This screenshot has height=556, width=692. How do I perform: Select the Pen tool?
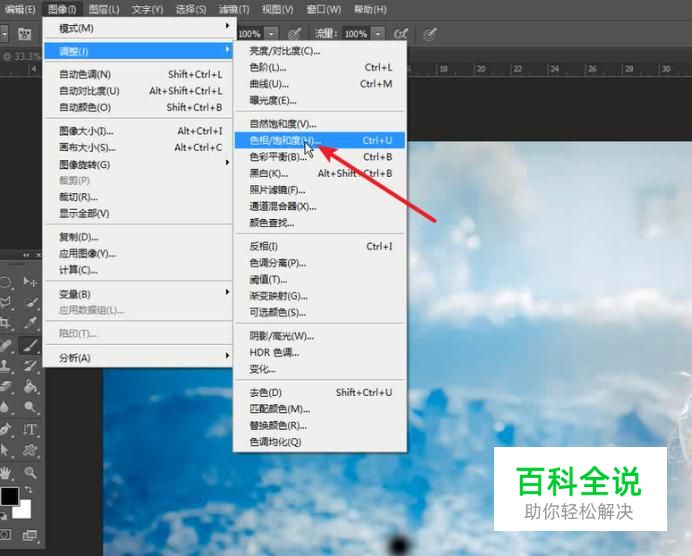pos(4,429)
